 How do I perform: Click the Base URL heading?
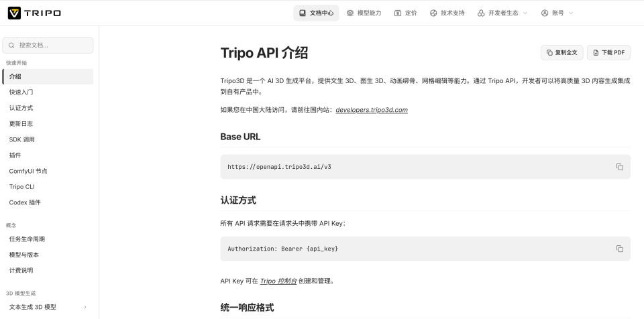pyautogui.click(x=240, y=137)
